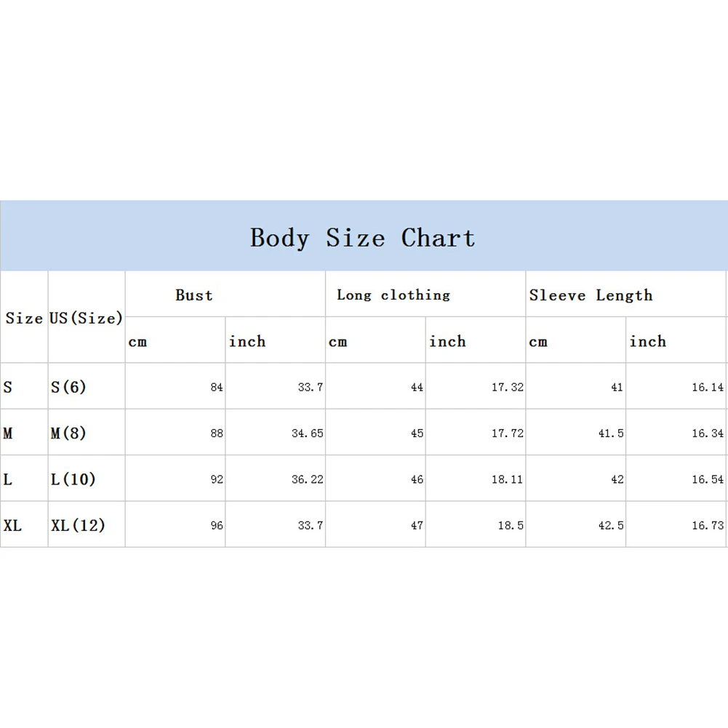Select the Bust column header

[194, 295]
